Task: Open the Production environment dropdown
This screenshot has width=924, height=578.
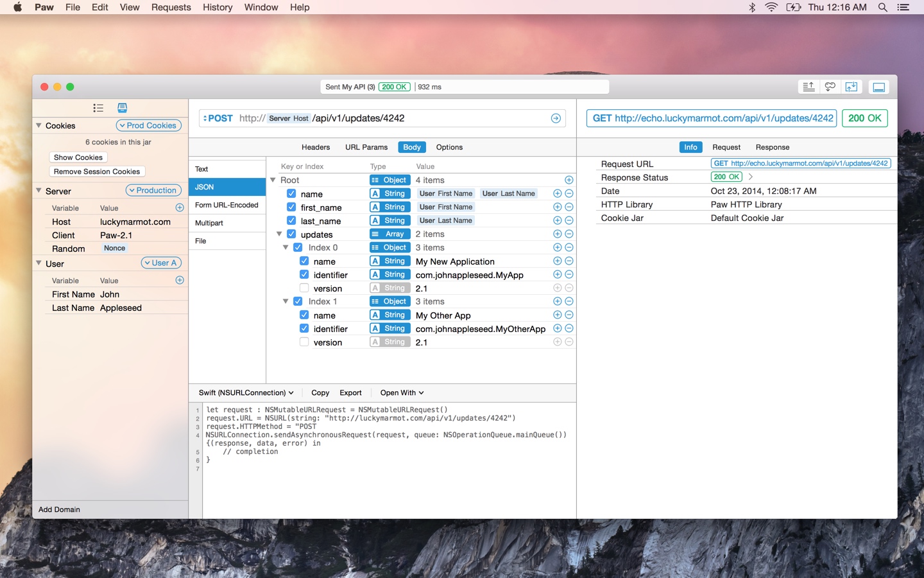Action: click(153, 190)
